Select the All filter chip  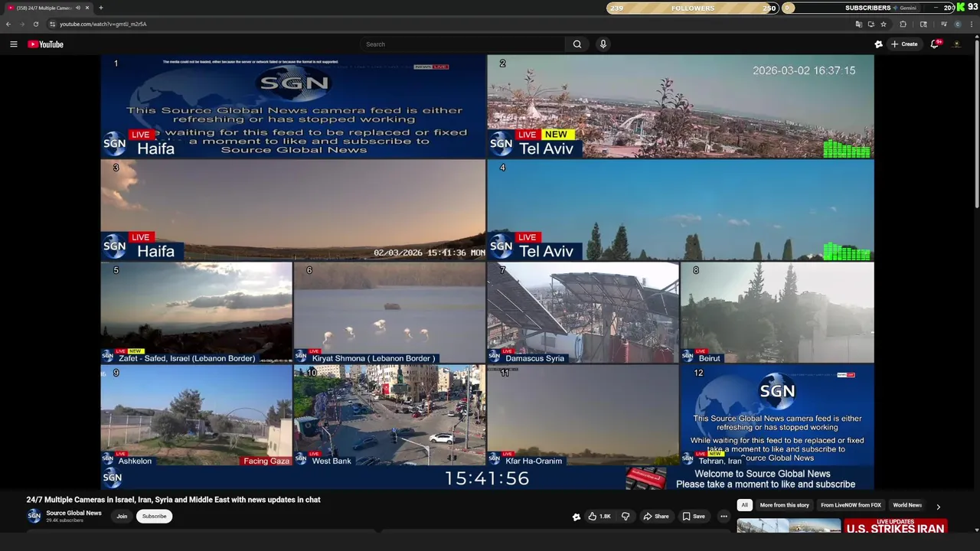pyautogui.click(x=744, y=505)
